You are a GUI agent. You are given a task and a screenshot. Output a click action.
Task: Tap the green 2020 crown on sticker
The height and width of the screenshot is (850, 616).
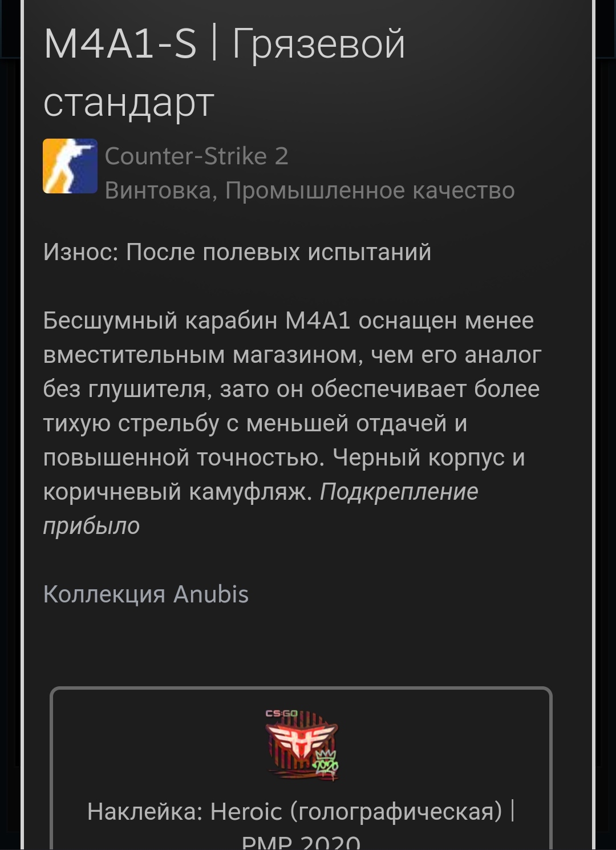point(325,763)
